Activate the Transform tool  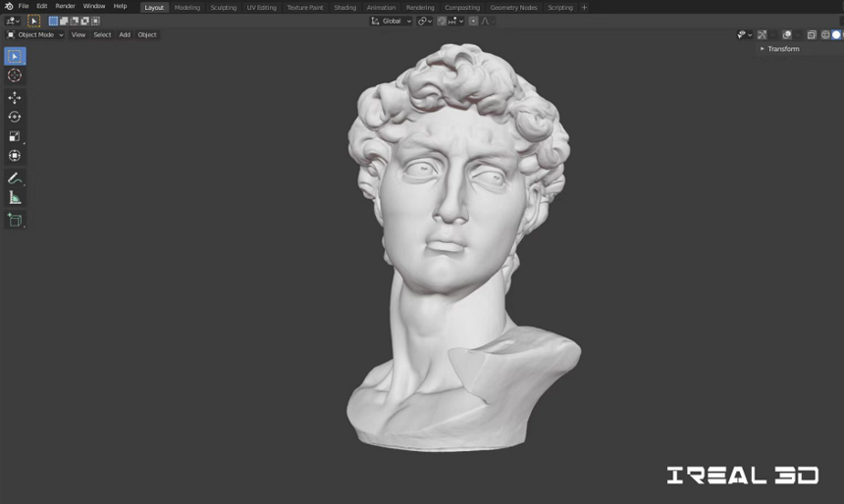click(15, 156)
